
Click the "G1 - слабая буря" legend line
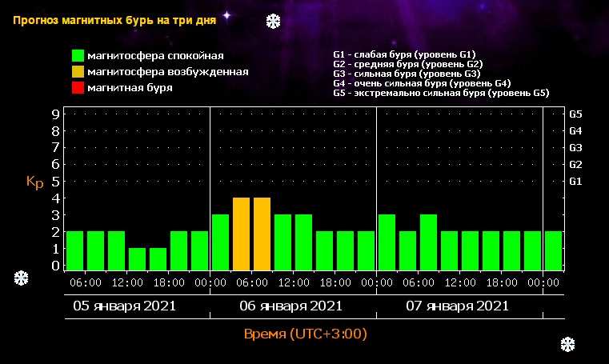pyautogui.click(x=398, y=54)
